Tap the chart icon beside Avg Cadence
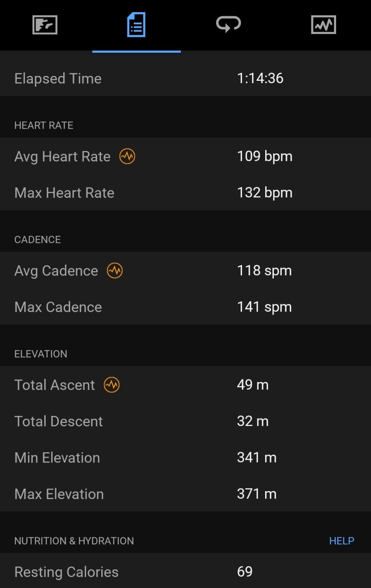Screen dimensions: 371x588 click(x=115, y=271)
